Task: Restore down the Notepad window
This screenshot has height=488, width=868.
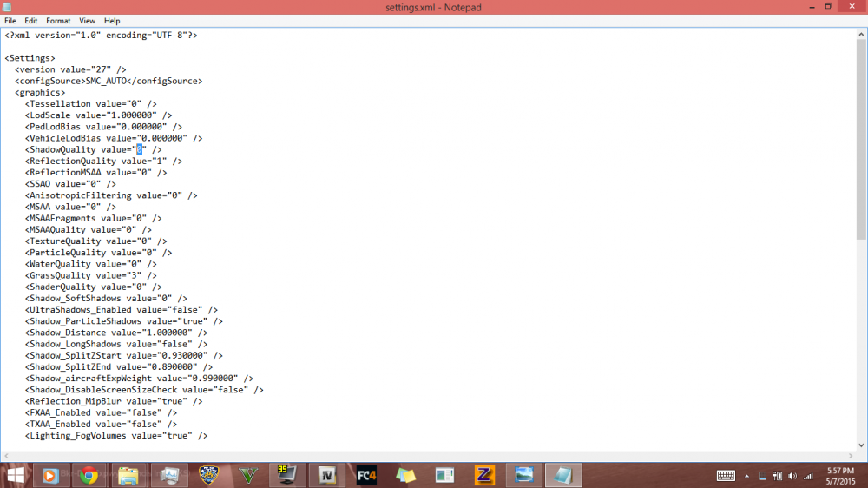Action: [x=828, y=7]
